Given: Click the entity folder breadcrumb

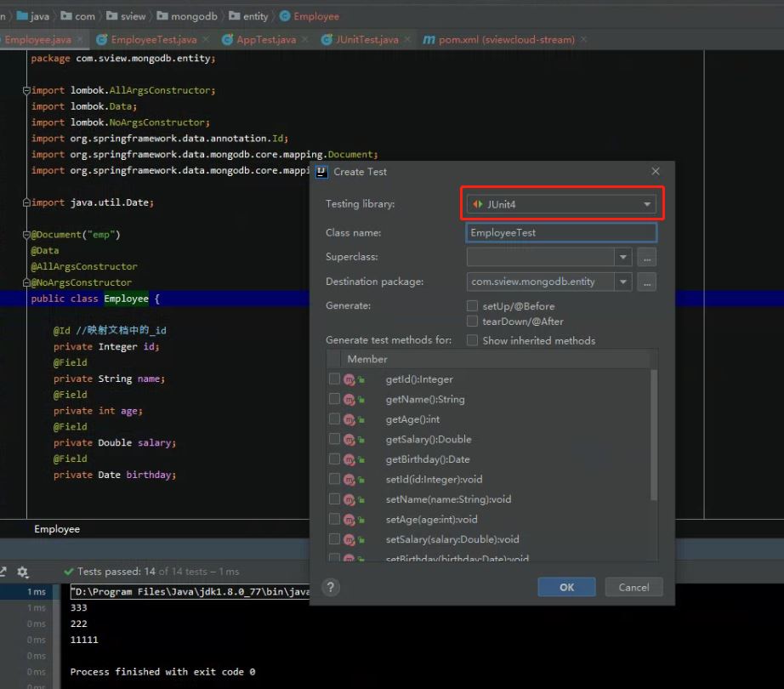Looking at the screenshot, I should pos(248,16).
